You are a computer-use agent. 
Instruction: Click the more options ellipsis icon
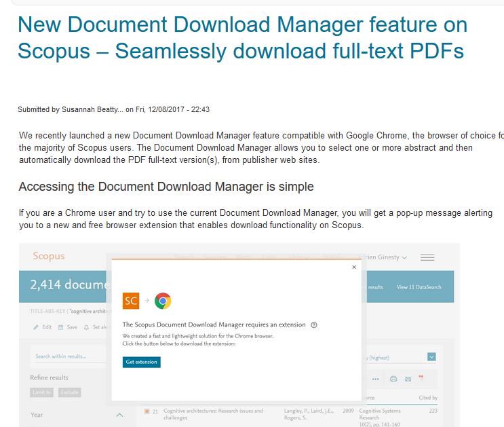coord(375,379)
